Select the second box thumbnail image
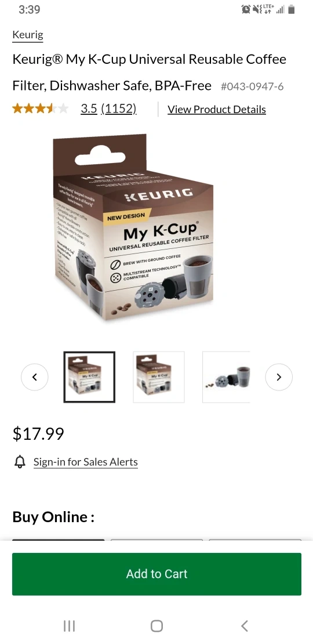The image size is (313, 644). [x=159, y=377]
